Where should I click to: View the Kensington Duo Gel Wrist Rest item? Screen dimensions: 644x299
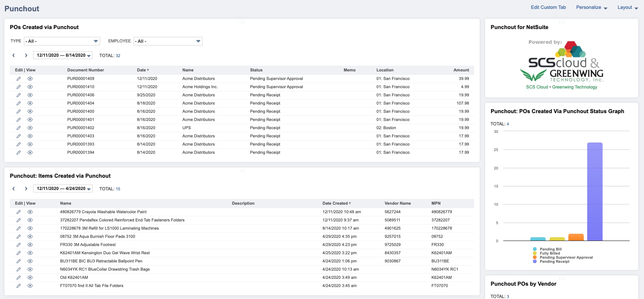[x=30, y=253]
